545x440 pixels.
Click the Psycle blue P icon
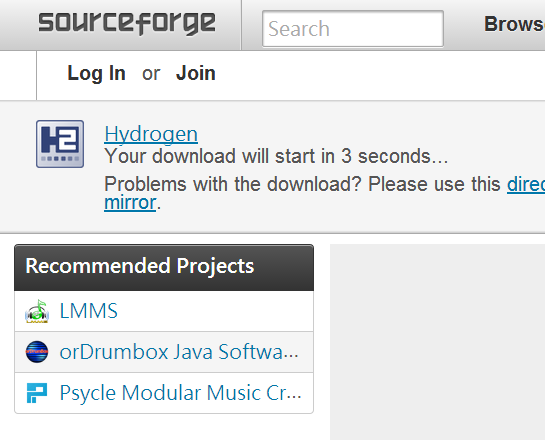(37, 393)
